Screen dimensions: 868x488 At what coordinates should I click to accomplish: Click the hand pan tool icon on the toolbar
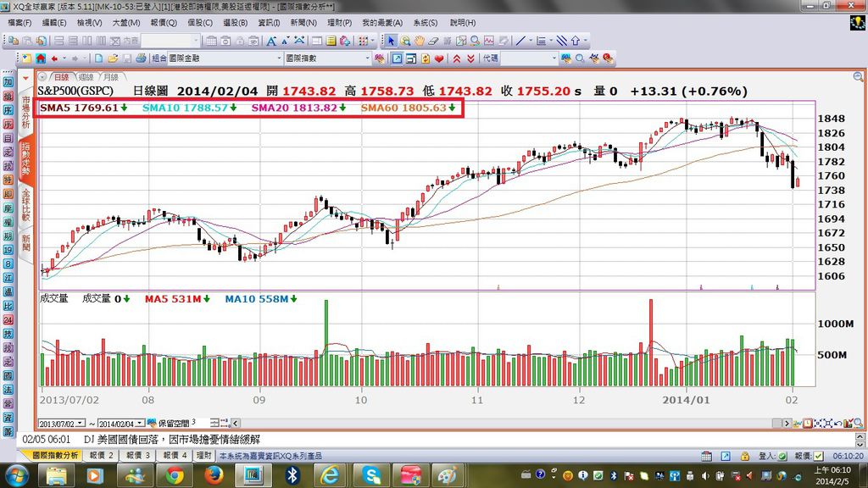pos(421,42)
